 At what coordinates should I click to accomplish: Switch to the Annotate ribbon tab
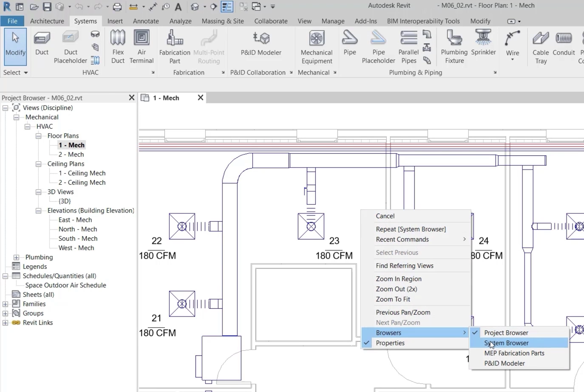click(x=146, y=21)
